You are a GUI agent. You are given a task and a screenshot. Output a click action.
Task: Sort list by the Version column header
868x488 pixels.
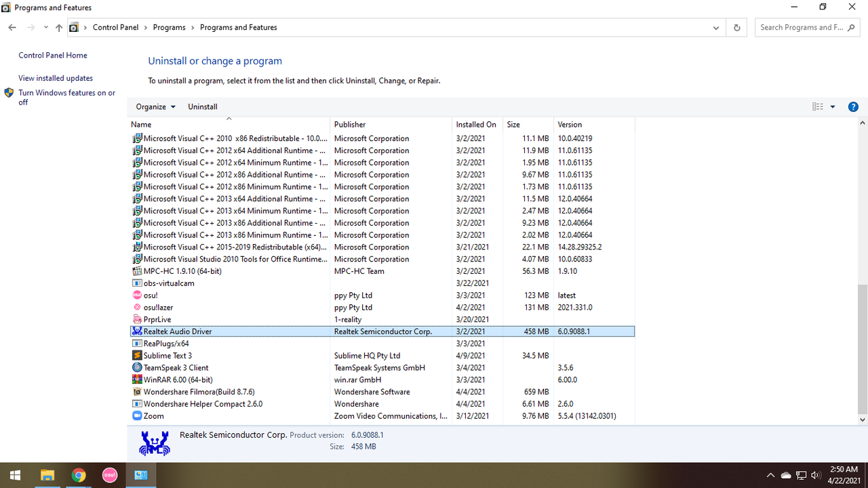tap(594, 125)
